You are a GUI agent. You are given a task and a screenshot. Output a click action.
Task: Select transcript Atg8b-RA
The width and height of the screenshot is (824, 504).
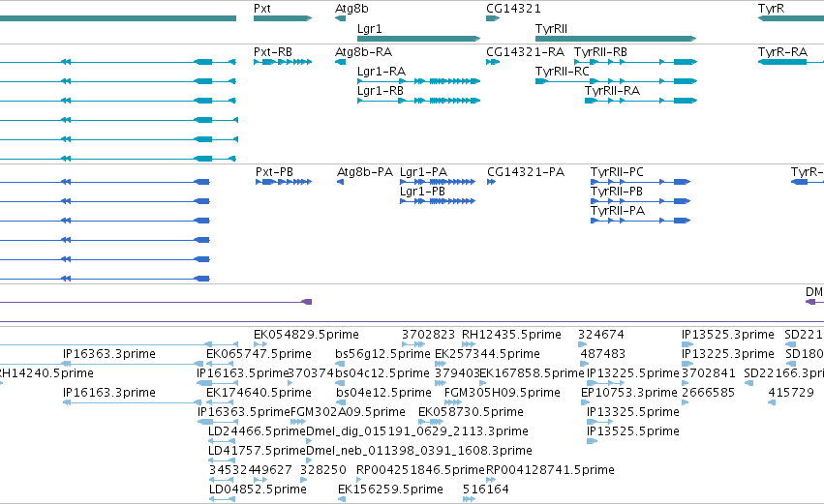(x=364, y=52)
